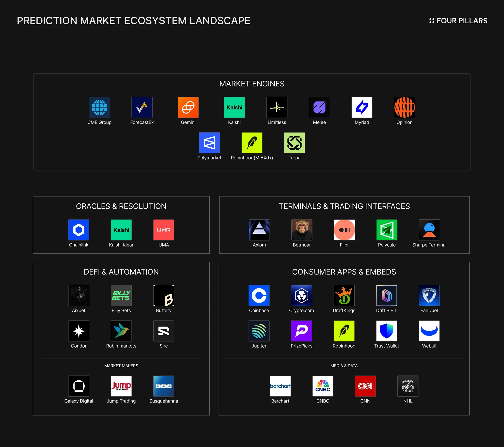Select the Consumer Apps & Embeds heading
Viewport: 504px width, 447px height.
tap(344, 272)
